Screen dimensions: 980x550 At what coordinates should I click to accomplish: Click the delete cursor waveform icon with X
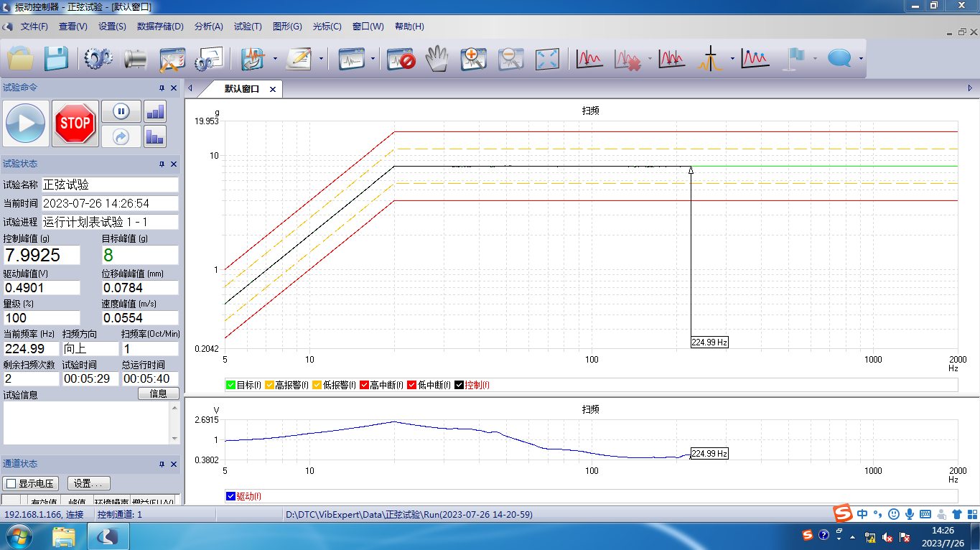pos(627,58)
